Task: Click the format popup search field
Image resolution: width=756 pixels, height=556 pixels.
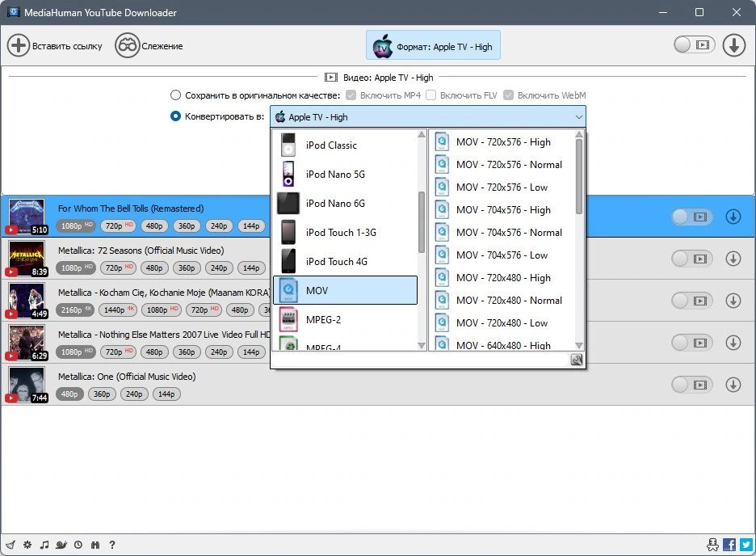Action: (x=421, y=360)
